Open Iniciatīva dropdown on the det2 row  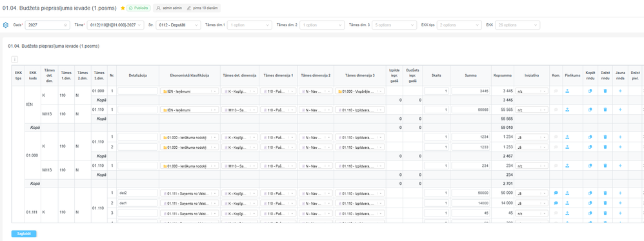532,193
